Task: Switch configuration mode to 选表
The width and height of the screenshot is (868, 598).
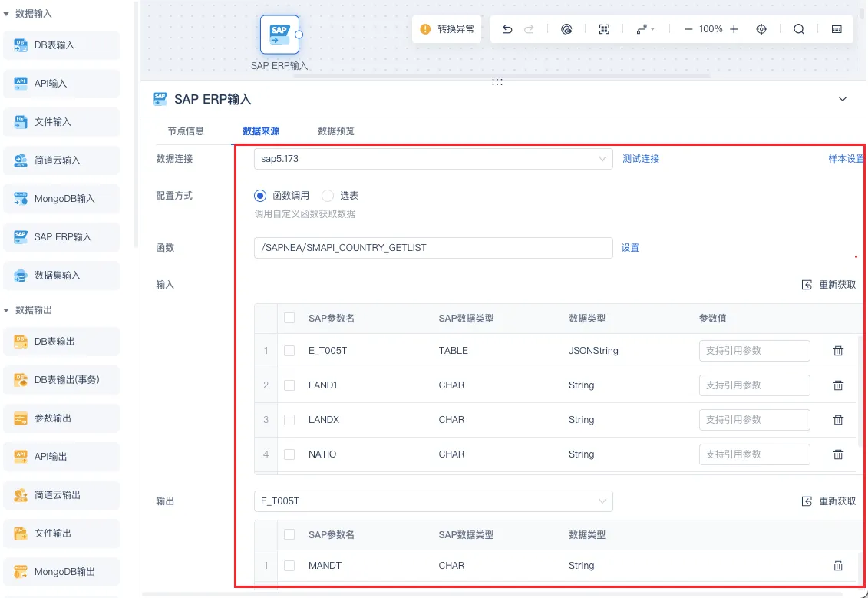Action: pyautogui.click(x=328, y=195)
